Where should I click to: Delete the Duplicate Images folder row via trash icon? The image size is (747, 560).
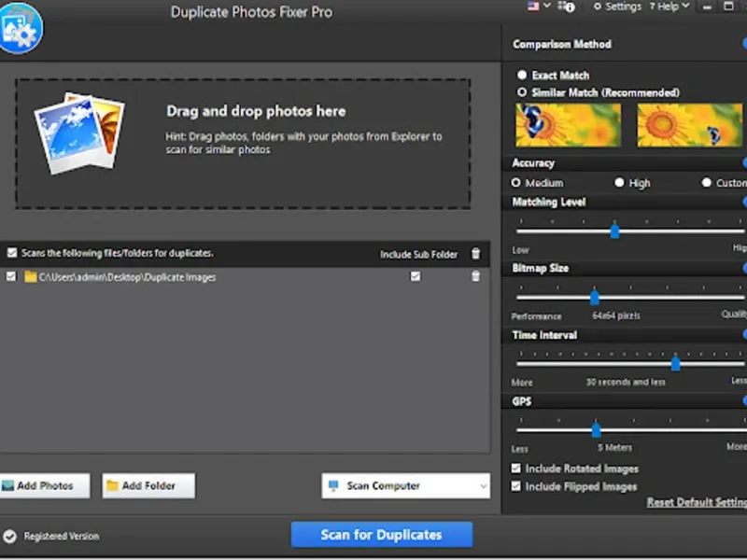(475, 276)
